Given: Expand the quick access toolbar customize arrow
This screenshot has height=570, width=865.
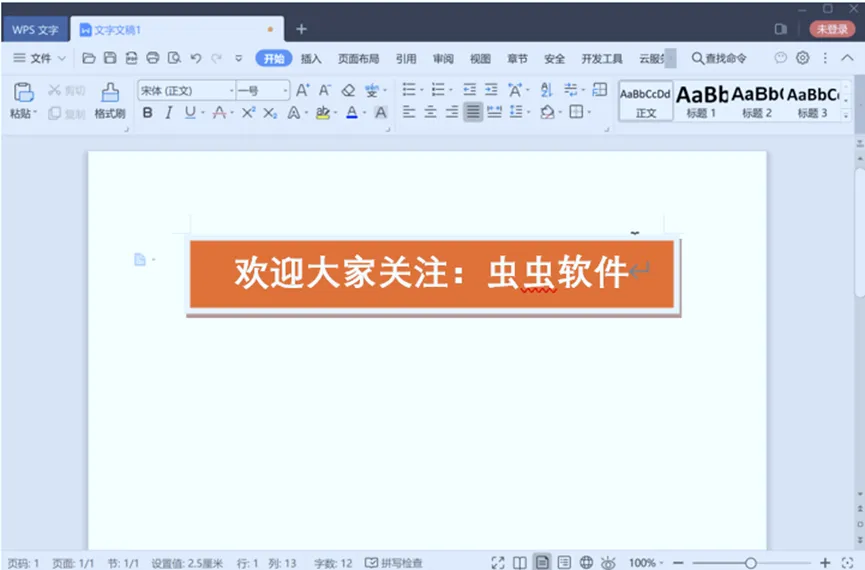Looking at the screenshot, I should point(238,58).
